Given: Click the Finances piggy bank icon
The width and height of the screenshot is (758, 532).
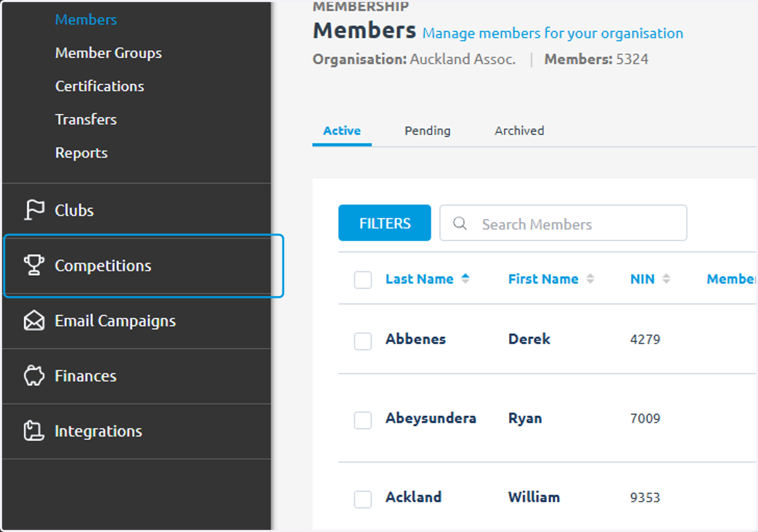Looking at the screenshot, I should pos(34,376).
